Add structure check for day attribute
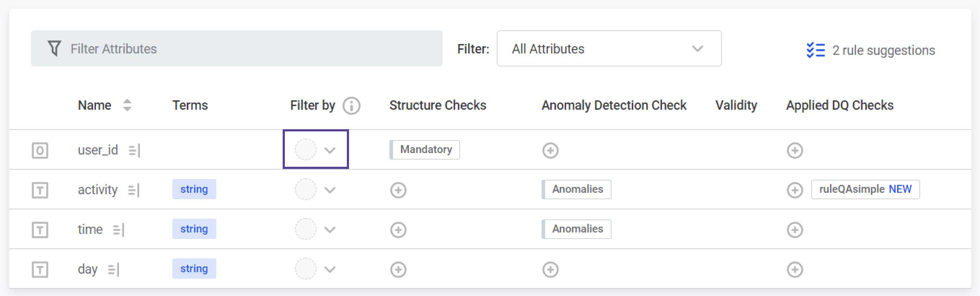This screenshot has height=296, width=980. [398, 269]
